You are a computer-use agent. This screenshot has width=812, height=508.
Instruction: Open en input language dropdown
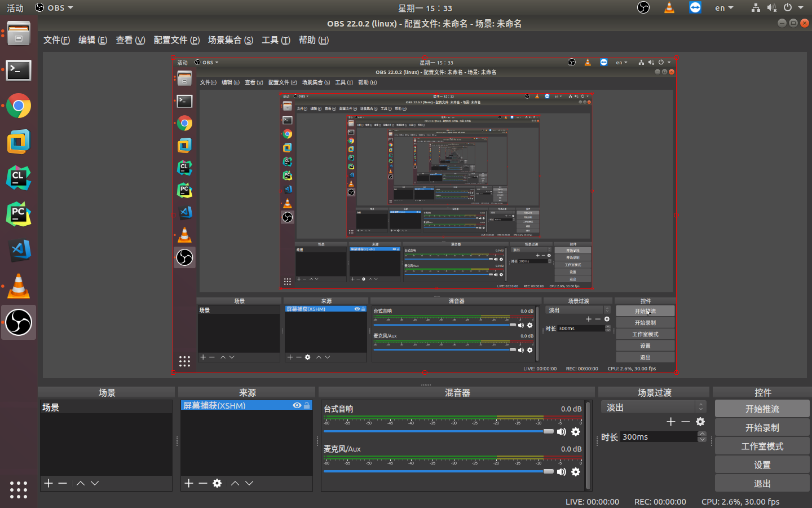(x=724, y=8)
